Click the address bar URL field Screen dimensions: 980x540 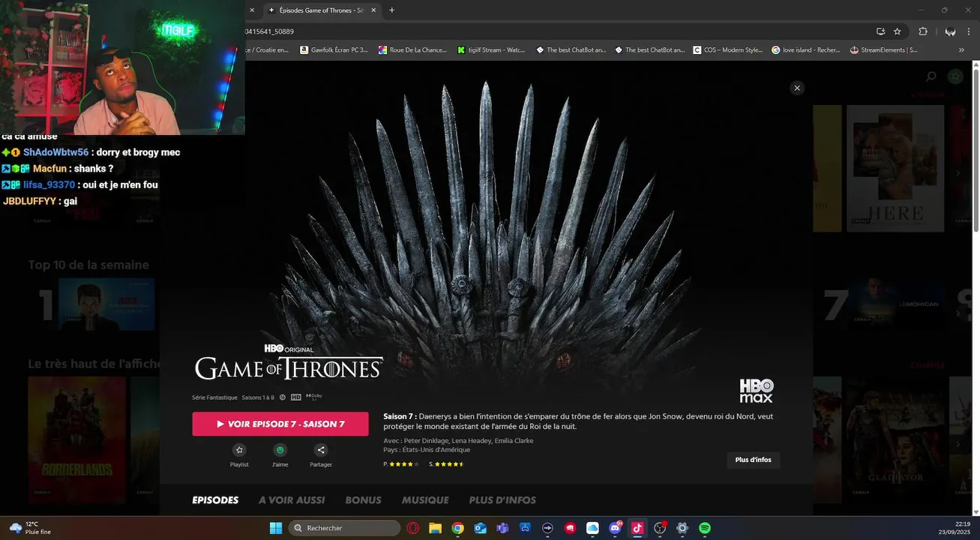(555, 31)
